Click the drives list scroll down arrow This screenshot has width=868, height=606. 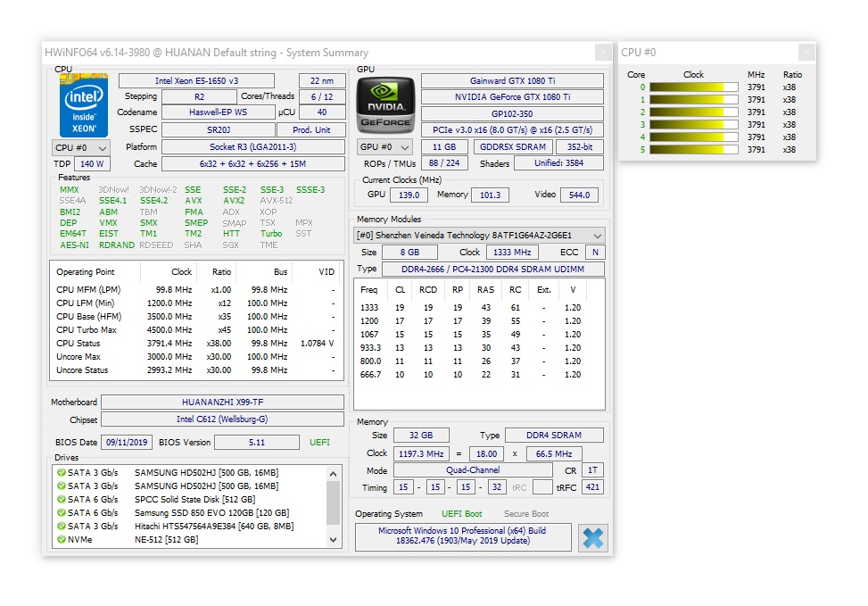pyautogui.click(x=334, y=540)
